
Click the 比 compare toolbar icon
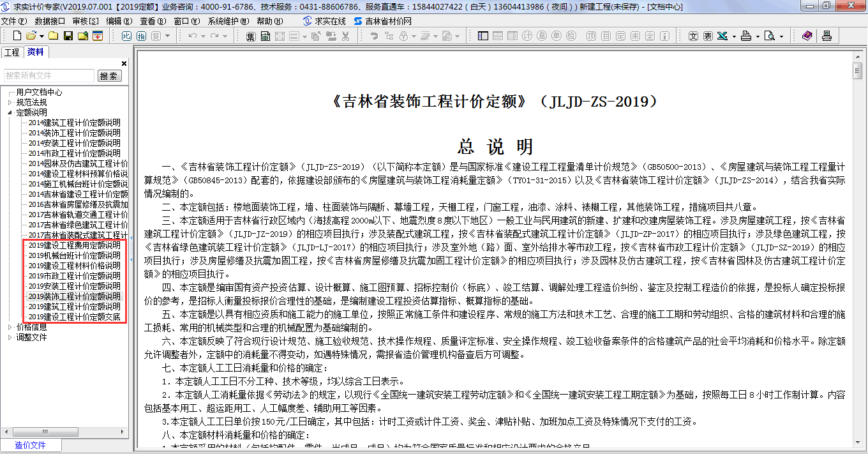[126, 36]
